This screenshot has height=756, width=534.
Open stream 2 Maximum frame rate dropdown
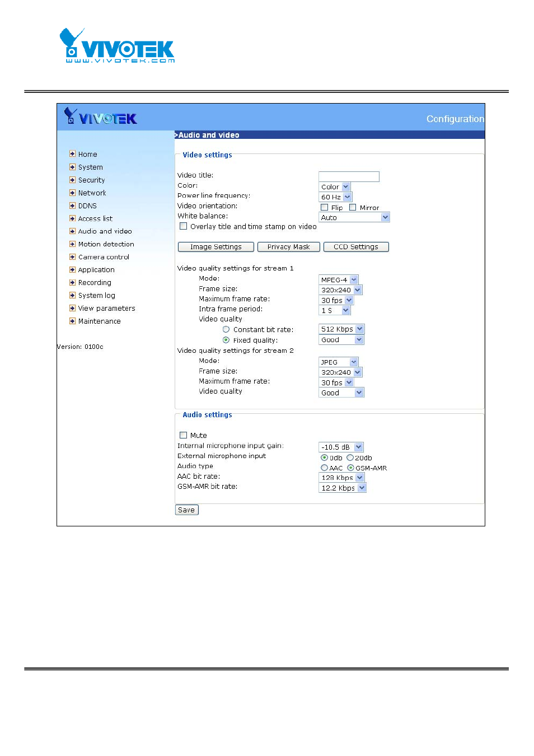coord(336,382)
